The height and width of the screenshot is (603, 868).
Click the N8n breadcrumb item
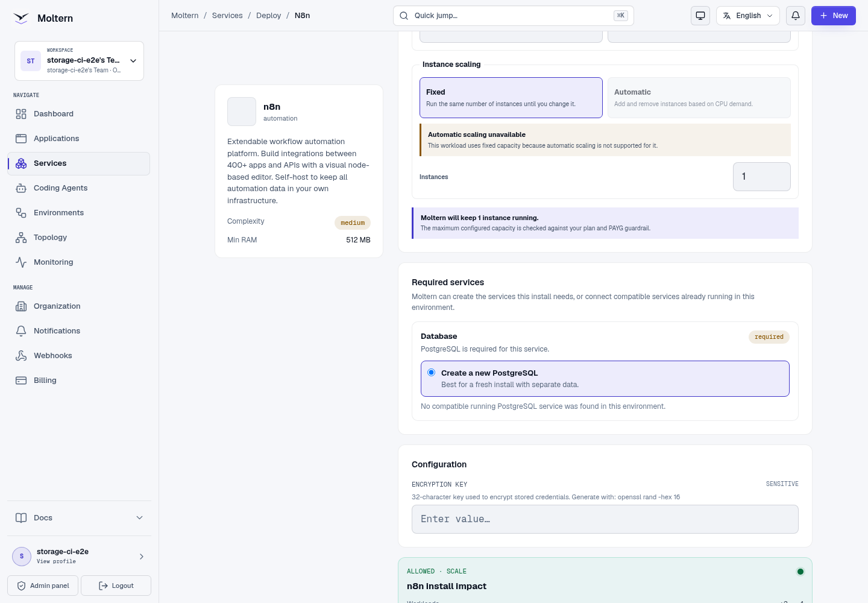[x=302, y=16]
